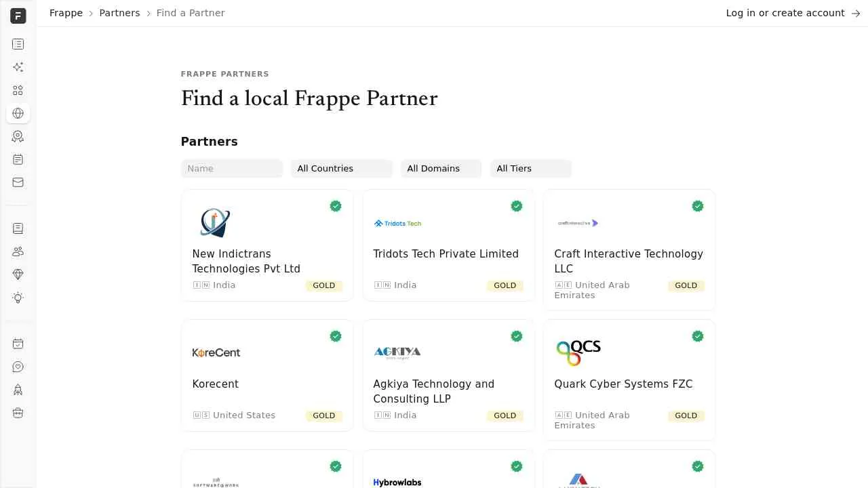The image size is (868, 488).
Task: Expand the All Tiers dropdown
Action: pyautogui.click(x=530, y=169)
